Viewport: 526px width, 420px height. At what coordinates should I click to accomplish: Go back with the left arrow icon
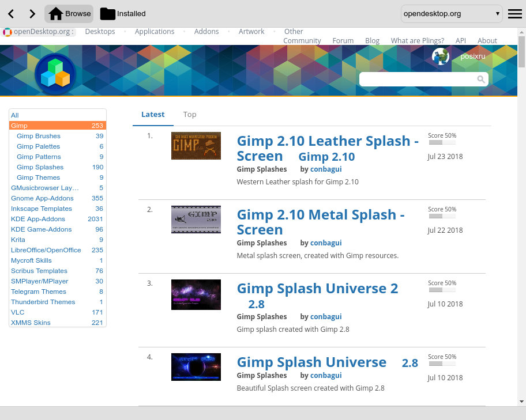[x=11, y=14]
